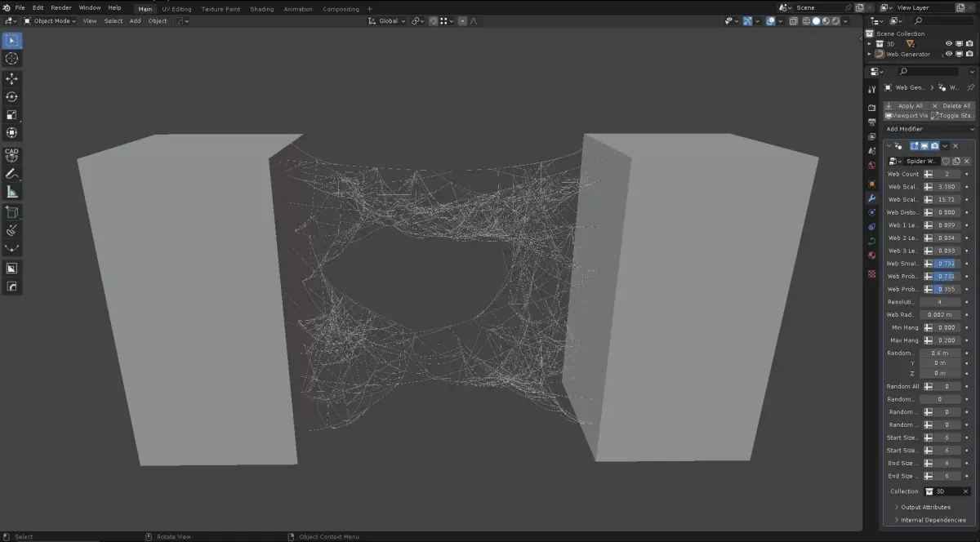Click the Delete All button
The image size is (980, 542).
tap(952, 106)
